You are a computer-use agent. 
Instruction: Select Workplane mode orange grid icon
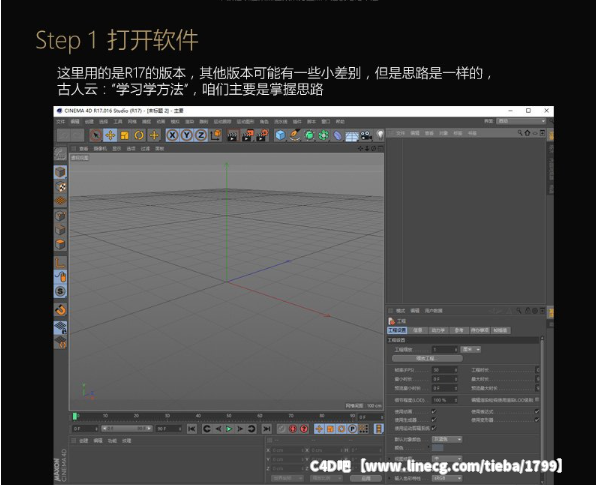[60, 201]
